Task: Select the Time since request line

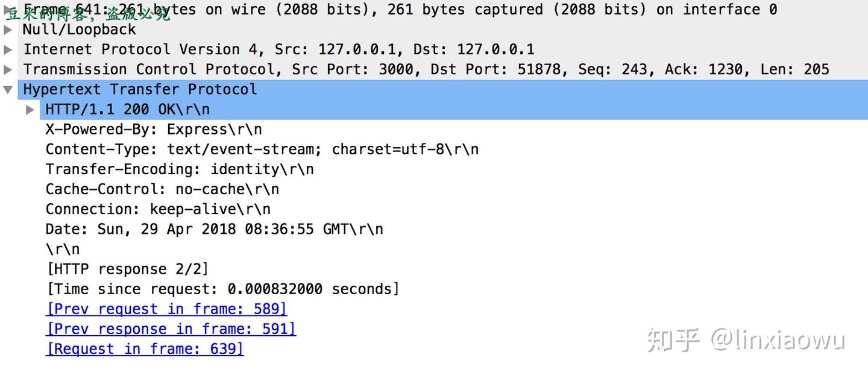Action: pos(223,289)
